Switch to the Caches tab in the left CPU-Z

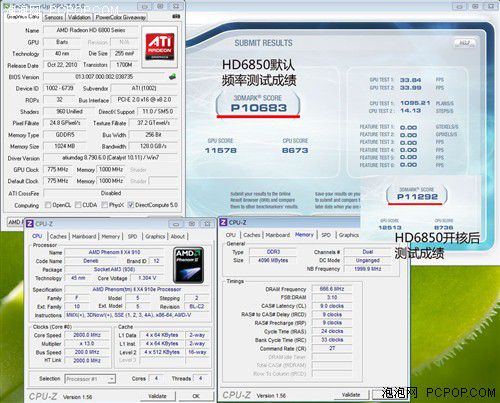(58, 236)
